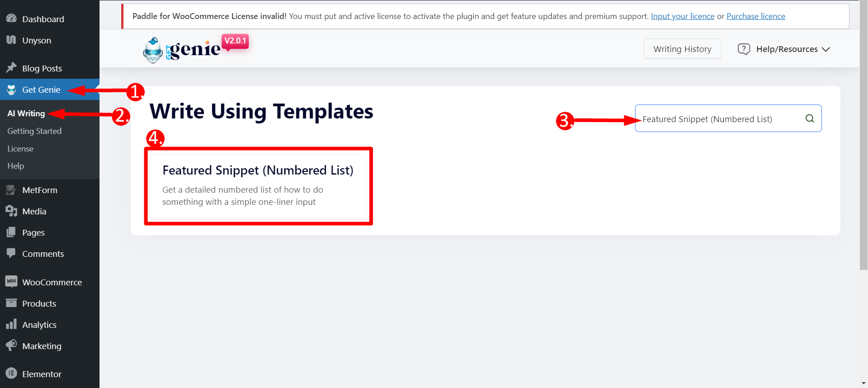Follow the 'Purchase licence' link

(x=755, y=16)
